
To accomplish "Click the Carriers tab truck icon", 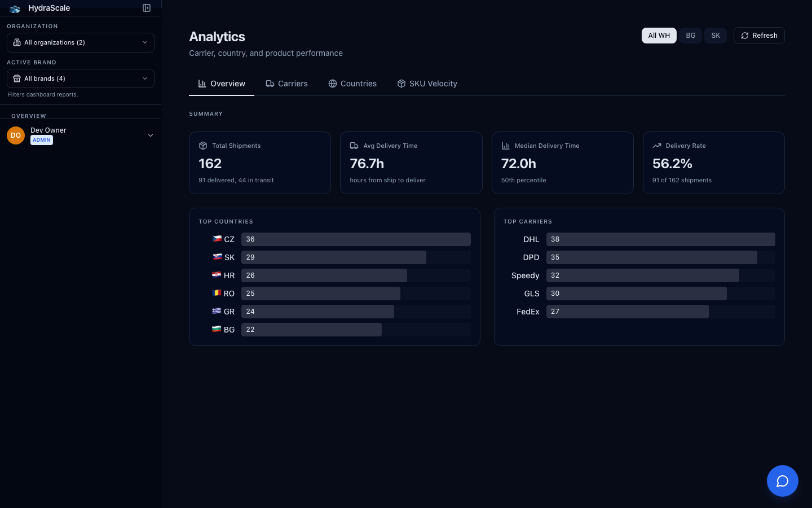I will coord(270,84).
